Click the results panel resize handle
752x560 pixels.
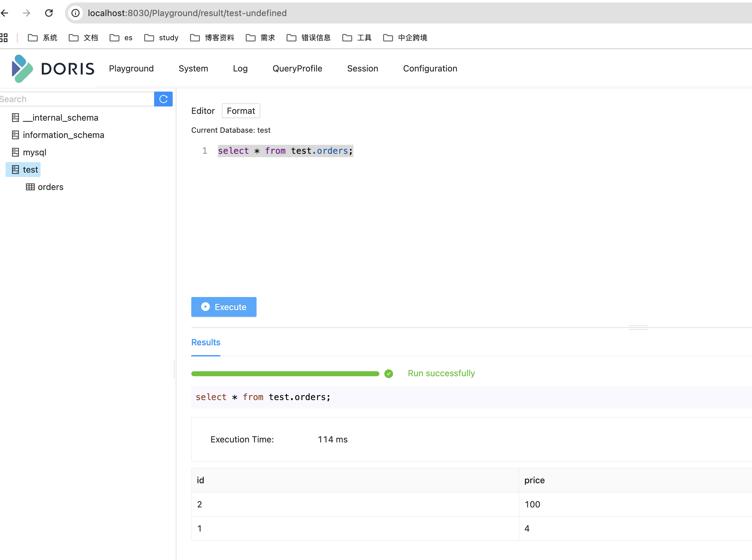pyautogui.click(x=638, y=327)
